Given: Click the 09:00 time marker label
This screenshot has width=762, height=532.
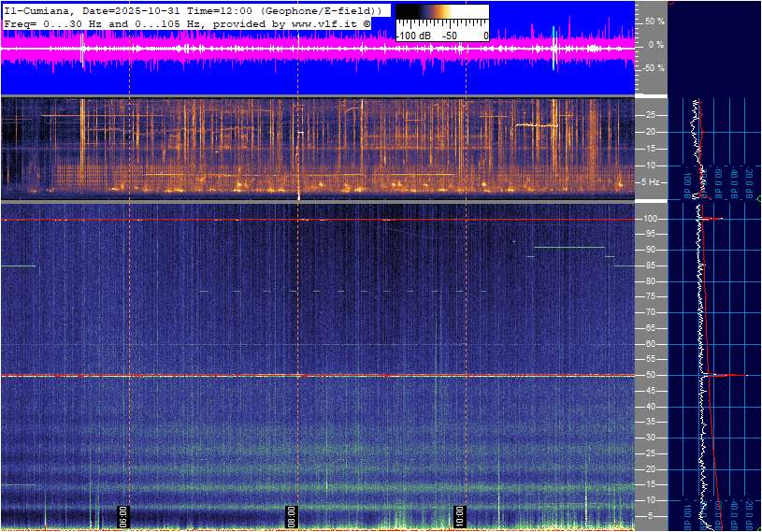Looking at the screenshot, I should pyautogui.click(x=291, y=517).
